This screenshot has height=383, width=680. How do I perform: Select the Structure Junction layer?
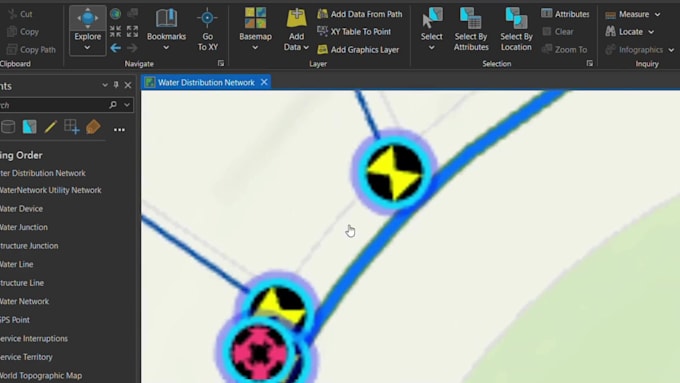click(x=29, y=246)
